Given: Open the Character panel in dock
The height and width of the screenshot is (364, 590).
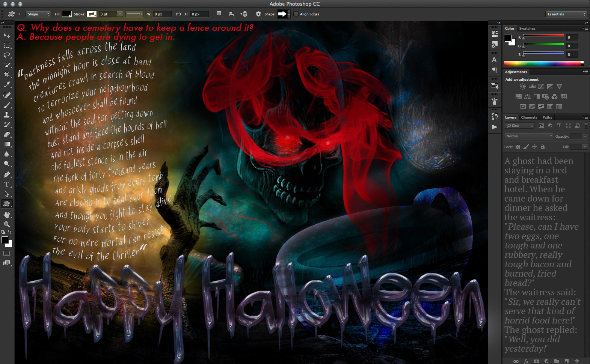Looking at the screenshot, I should [x=495, y=60].
